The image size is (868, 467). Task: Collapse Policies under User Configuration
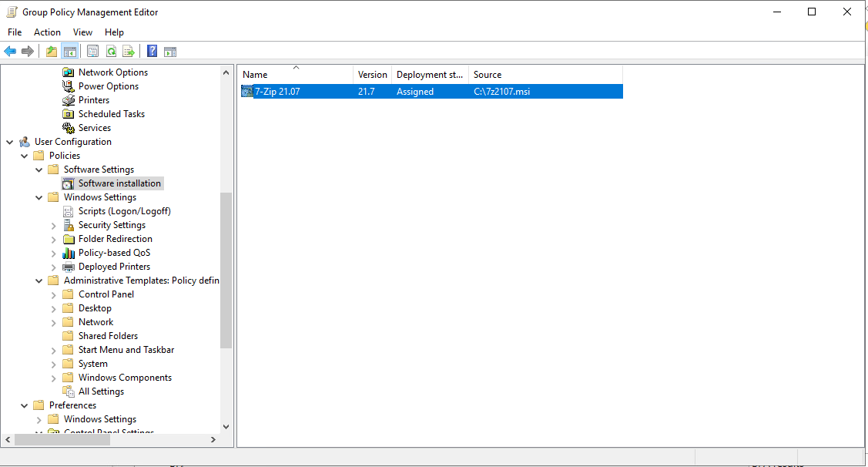click(25, 156)
